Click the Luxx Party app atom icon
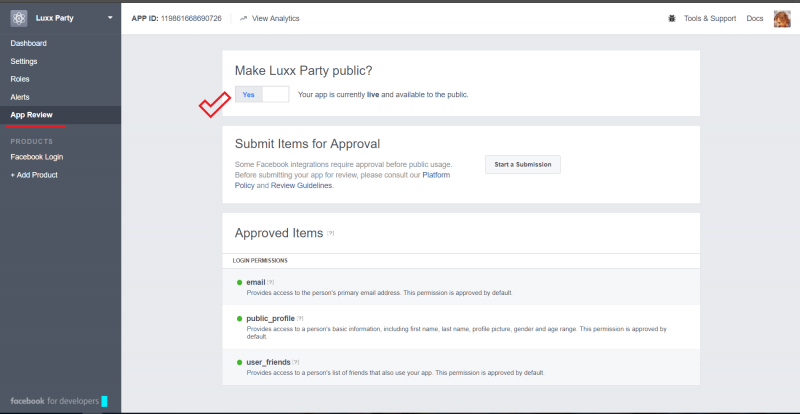Viewport: 800px width, 414px height. (19, 18)
